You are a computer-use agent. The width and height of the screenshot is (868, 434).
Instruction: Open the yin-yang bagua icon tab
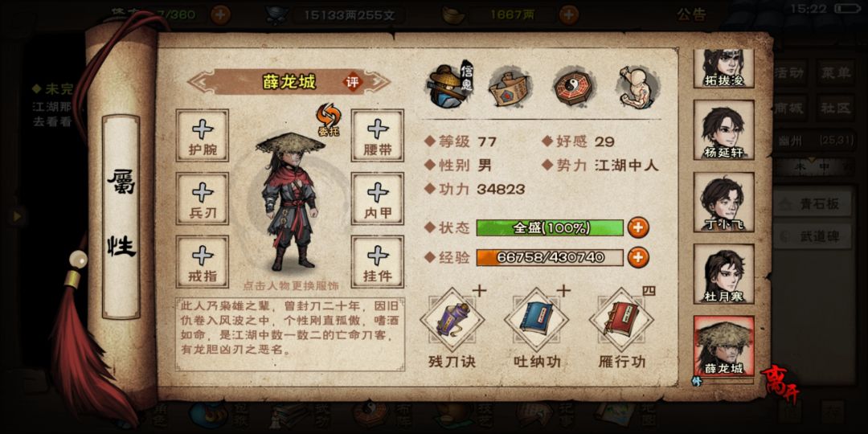pyautogui.click(x=575, y=87)
